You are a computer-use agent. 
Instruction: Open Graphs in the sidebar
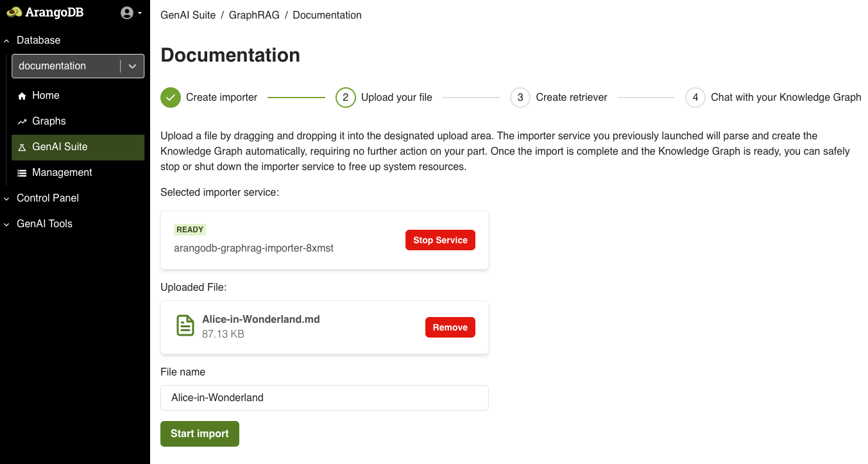pyautogui.click(x=78, y=121)
